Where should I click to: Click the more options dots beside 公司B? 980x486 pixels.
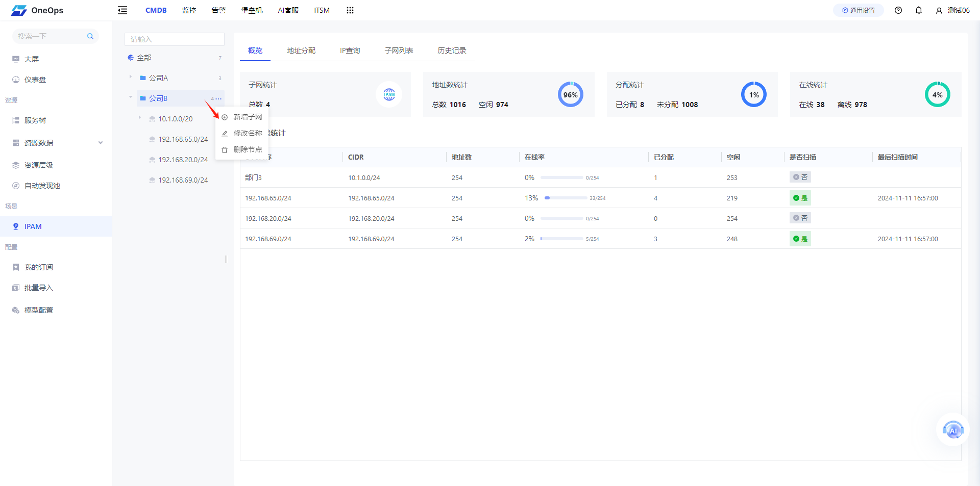pos(218,98)
